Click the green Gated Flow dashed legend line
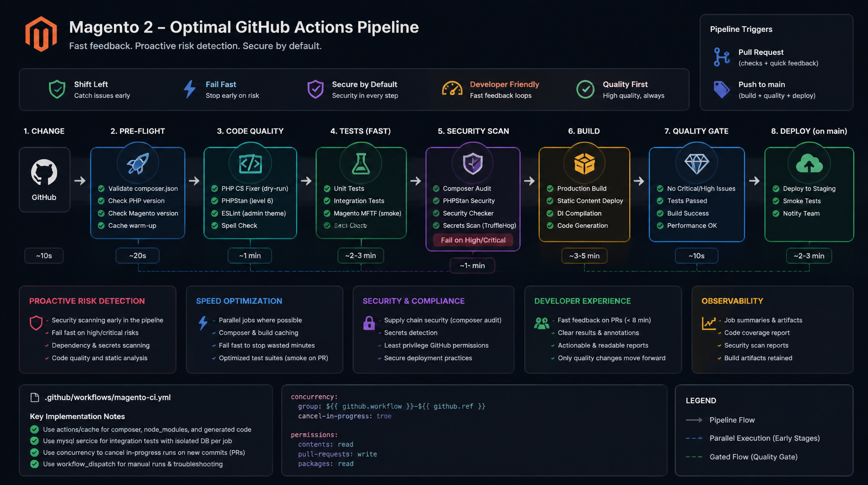868x485 pixels. pos(694,457)
